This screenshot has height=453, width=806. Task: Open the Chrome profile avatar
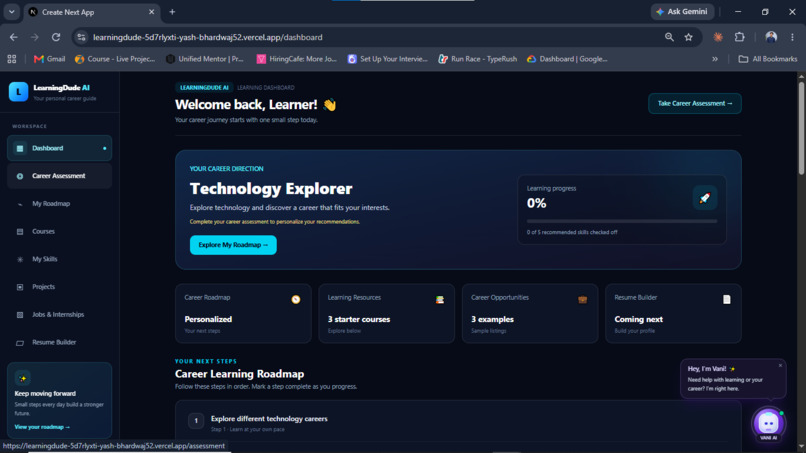pos(771,37)
